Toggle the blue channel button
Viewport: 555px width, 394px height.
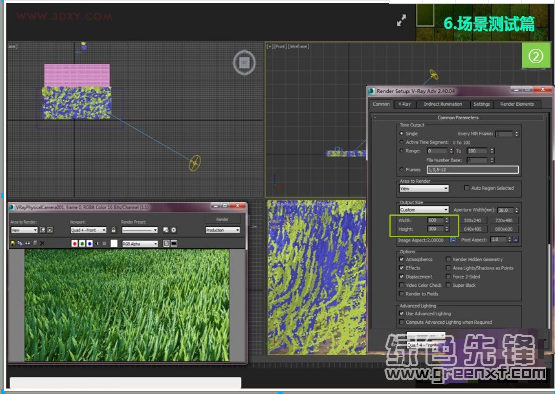(x=90, y=244)
